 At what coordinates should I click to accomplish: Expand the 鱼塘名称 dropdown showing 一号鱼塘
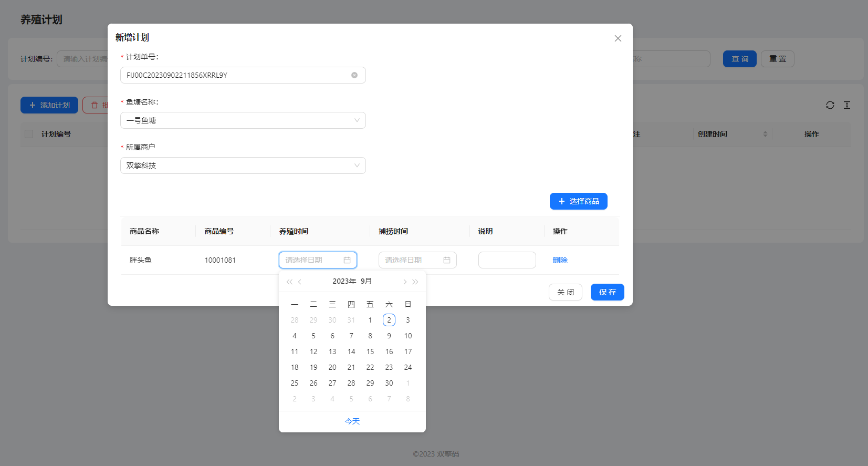click(x=243, y=120)
